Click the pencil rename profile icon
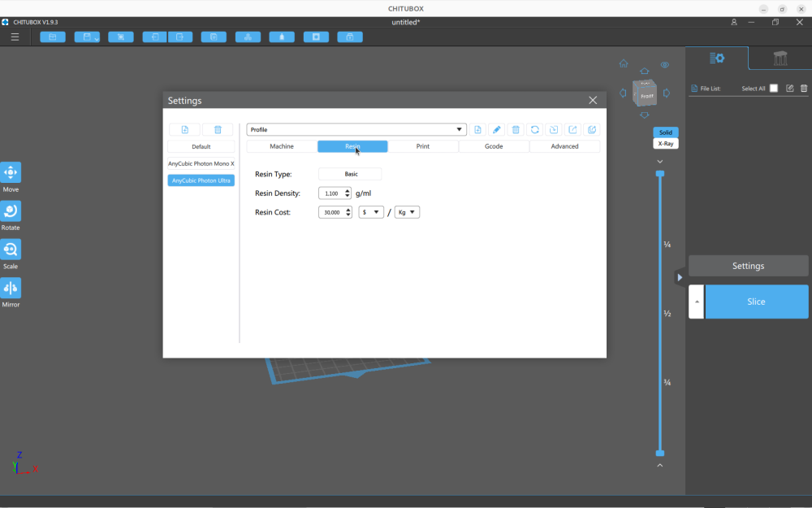Viewport: 812px width, 508px height. pos(497,129)
